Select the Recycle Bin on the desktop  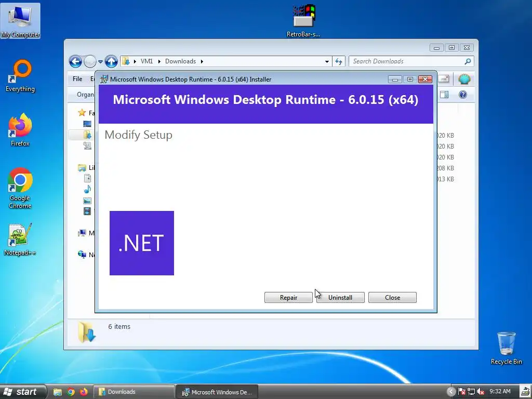point(506,348)
